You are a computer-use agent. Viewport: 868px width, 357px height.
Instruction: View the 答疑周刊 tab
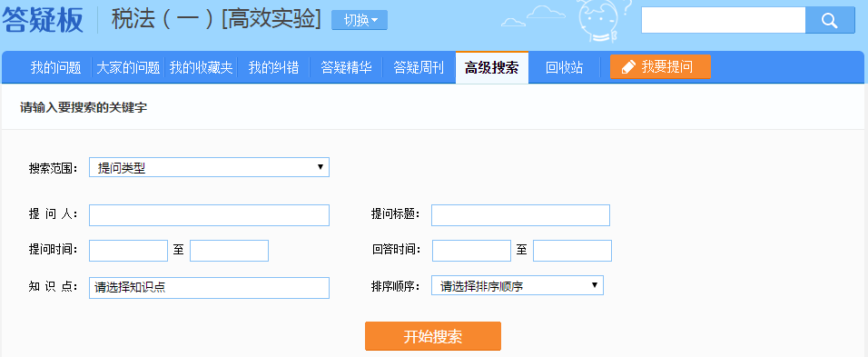point(419,68)
